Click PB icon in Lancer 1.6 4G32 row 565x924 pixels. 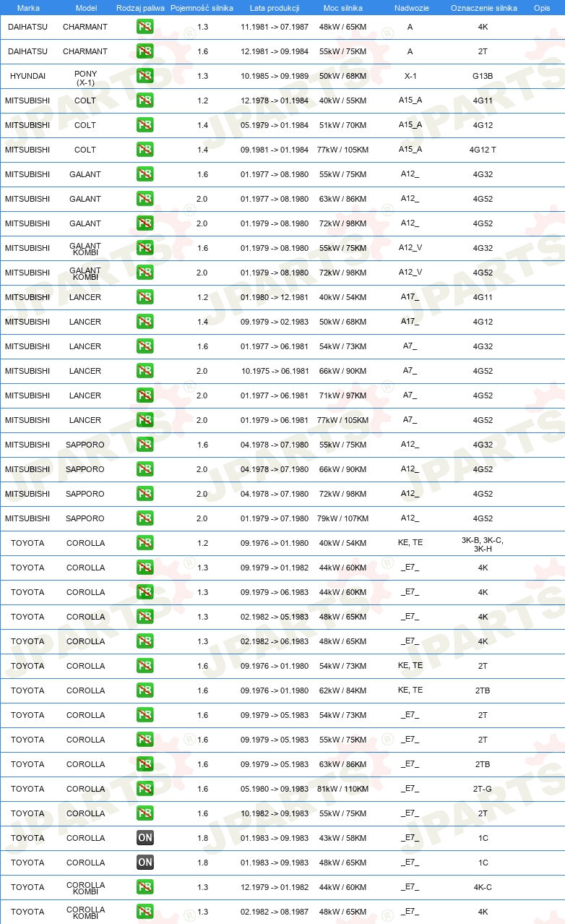tap(145, 346)
